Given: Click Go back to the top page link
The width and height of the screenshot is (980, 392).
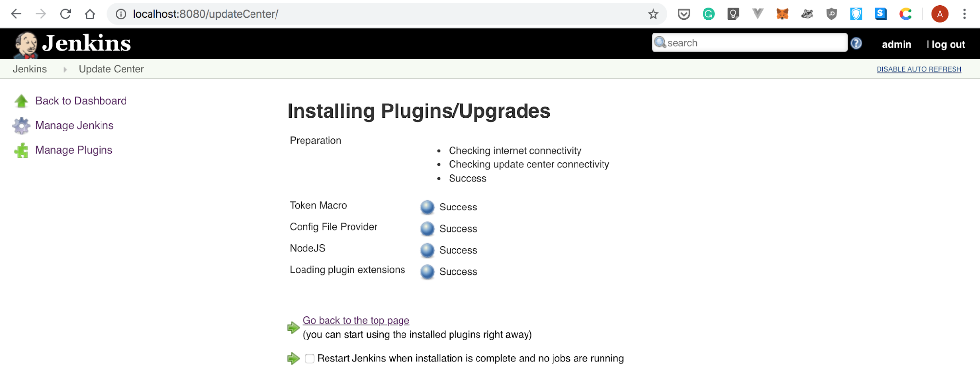Looking at the screenshot, I should [x=356, y=320].
